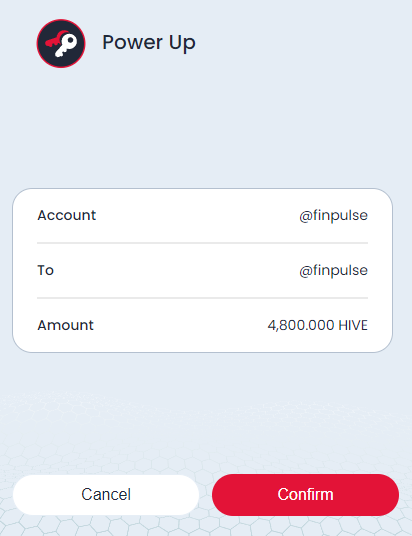Click the word 'Up' in the header
Screen dimensions: 412x536
coord(182,43)
